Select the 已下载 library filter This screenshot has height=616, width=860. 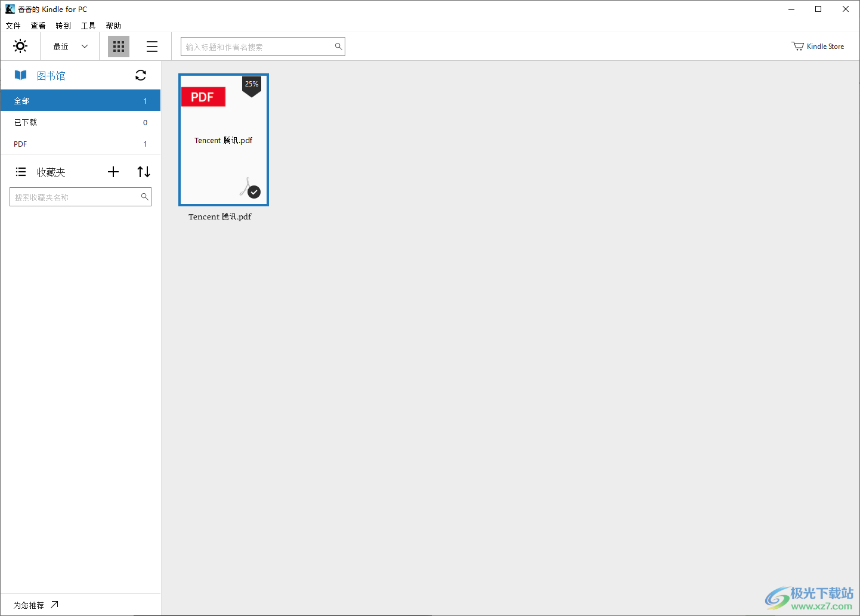click(81, 122)
